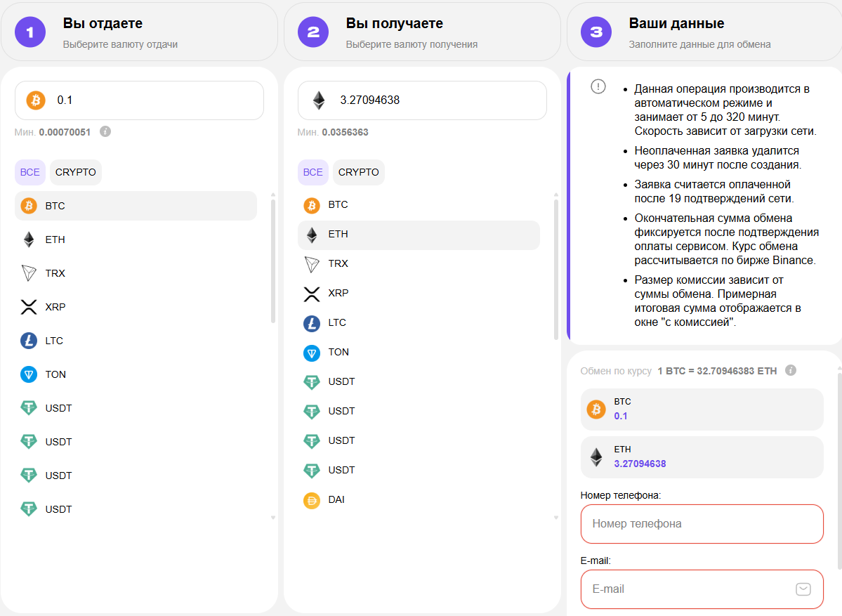Choose the DAI icon in the receive list
The width and height of the screenshot is (842, 616).
click(x=312, y=499)
